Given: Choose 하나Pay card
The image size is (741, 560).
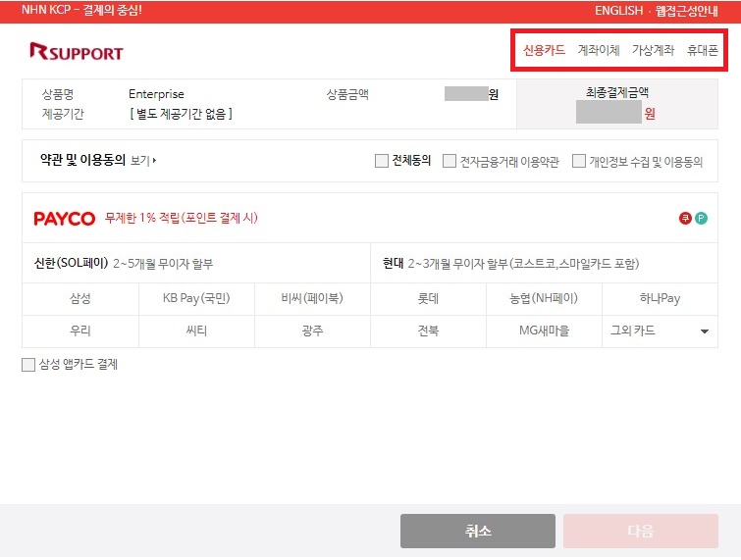Looking at the screenshot, I should click(660, 299).
